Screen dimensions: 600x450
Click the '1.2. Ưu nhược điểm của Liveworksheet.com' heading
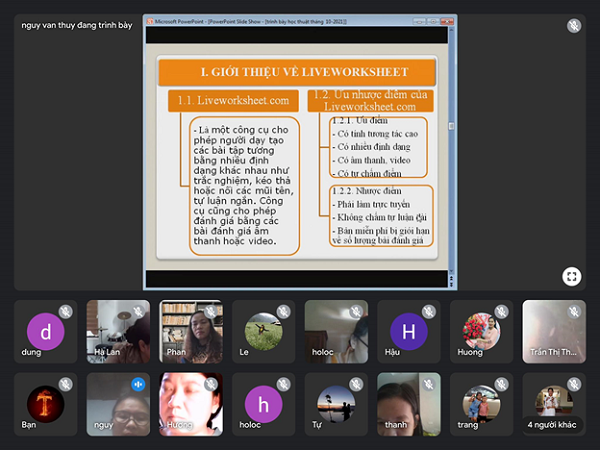tap(370, 101)
